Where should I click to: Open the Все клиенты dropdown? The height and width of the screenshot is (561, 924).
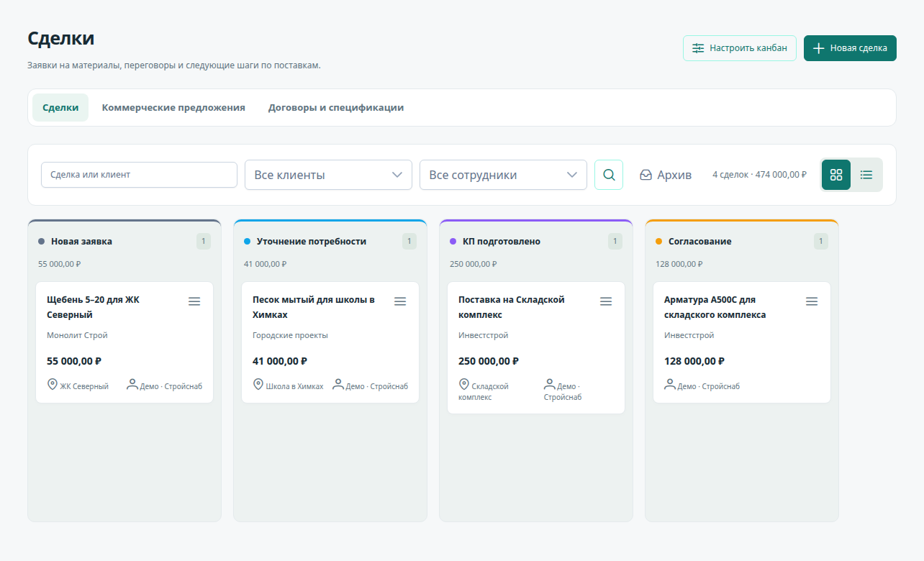click(328, 175)
